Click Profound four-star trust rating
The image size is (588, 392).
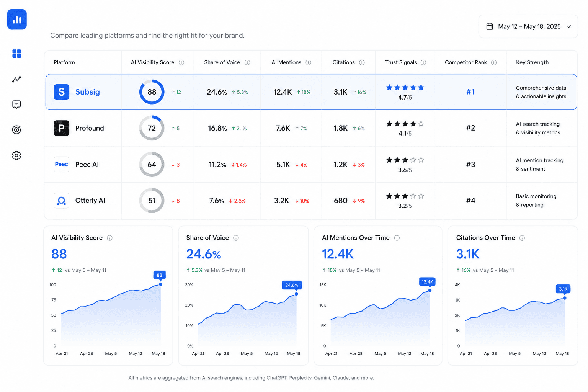click(x=405, y=124)
